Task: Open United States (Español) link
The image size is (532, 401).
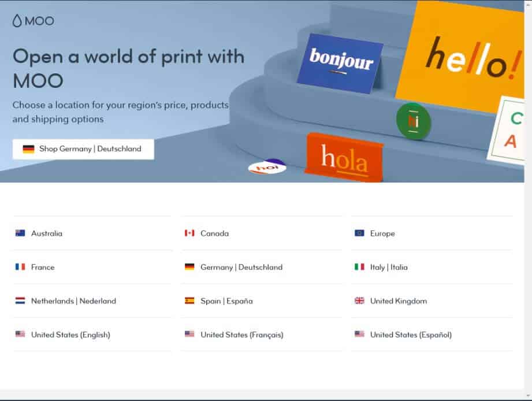Action: click(x=411, y=335)
